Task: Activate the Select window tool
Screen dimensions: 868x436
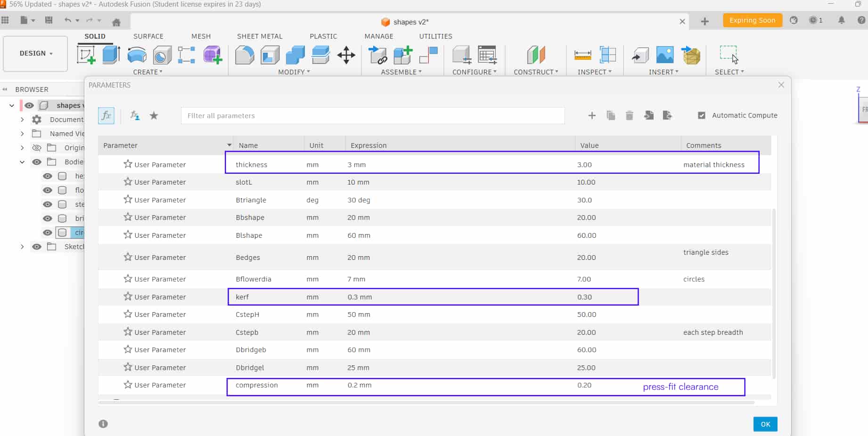Action: pos(729,55)
